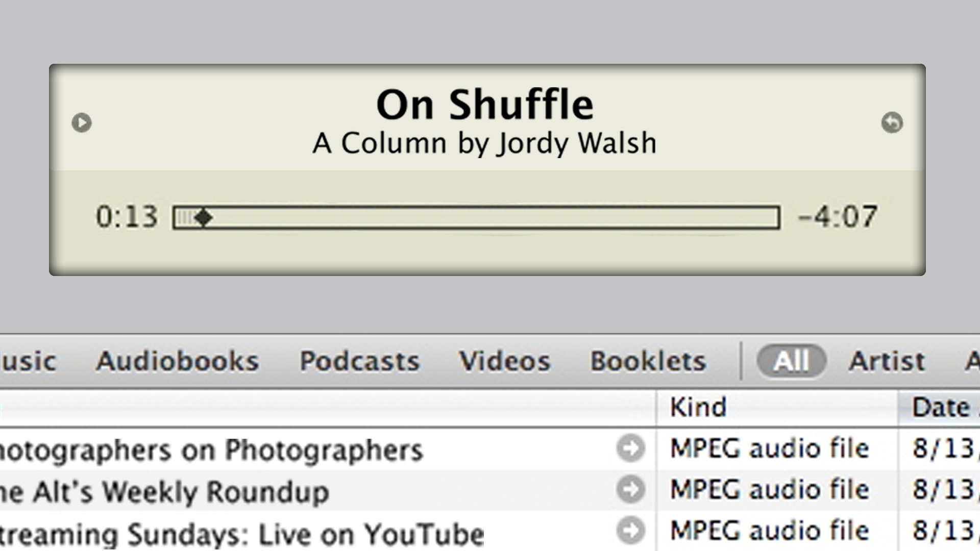Sort by the Kind column header
The height and width of the screenshot is (551, 980).
(x=698, y=407)
